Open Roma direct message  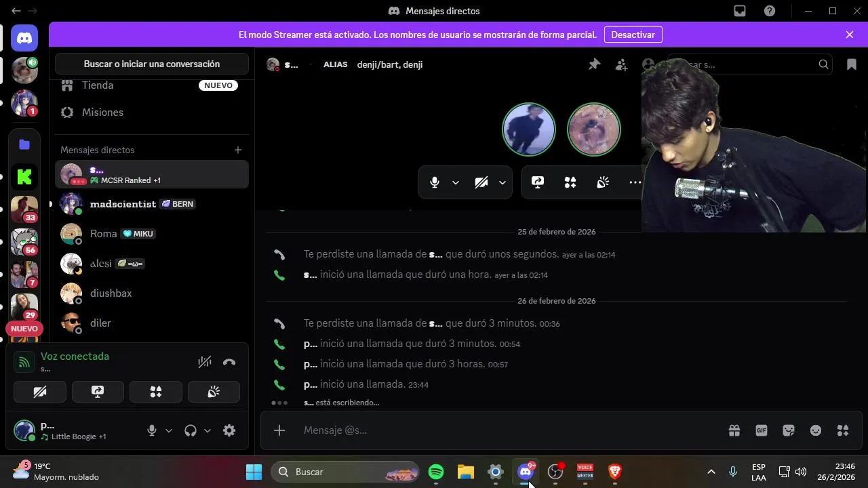tap(152, 234)
